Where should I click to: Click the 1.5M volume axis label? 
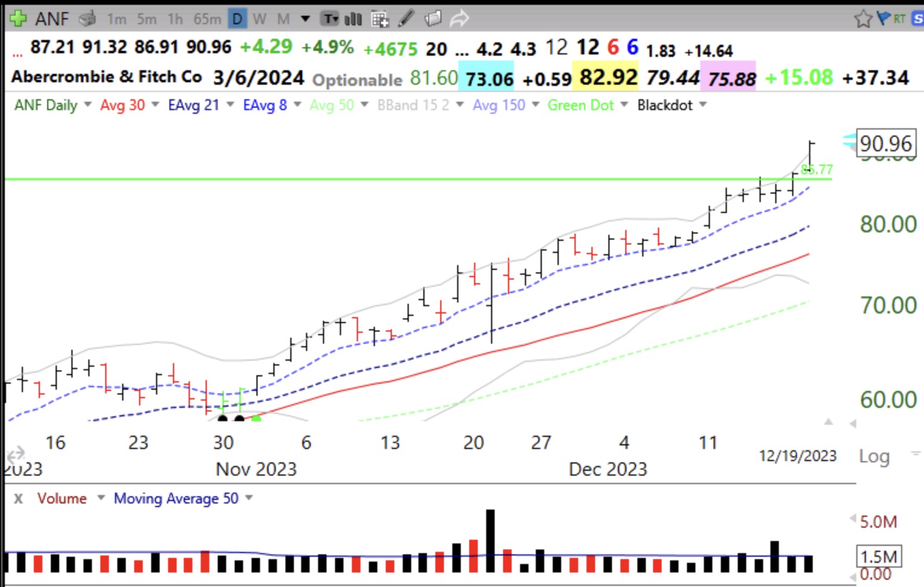[879, 556]
